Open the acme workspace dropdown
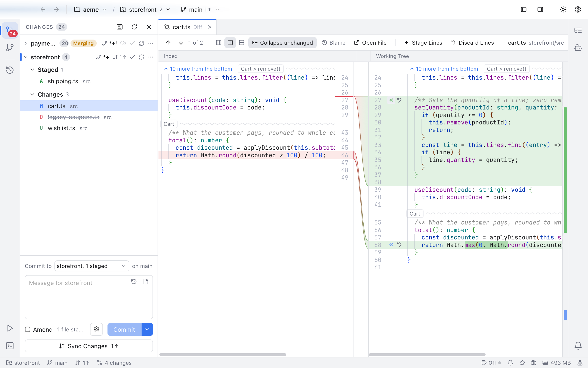588x368 pixels. (90, 9)
